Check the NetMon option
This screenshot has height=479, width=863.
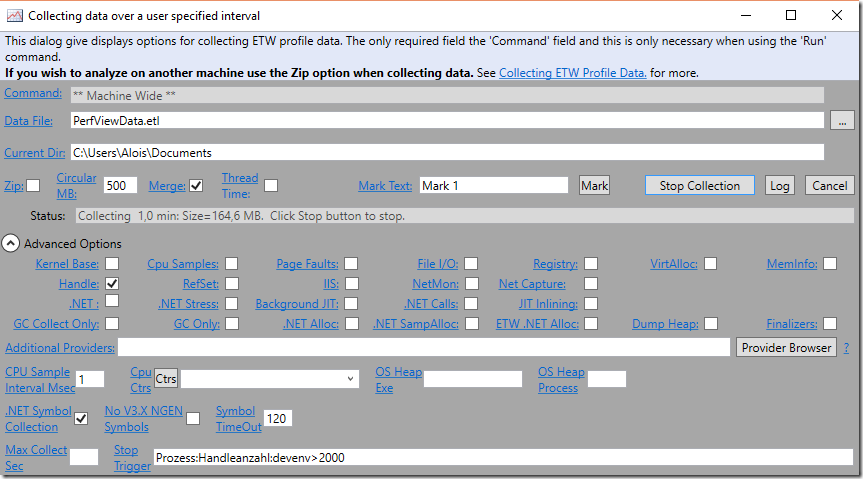coord(472,284)
